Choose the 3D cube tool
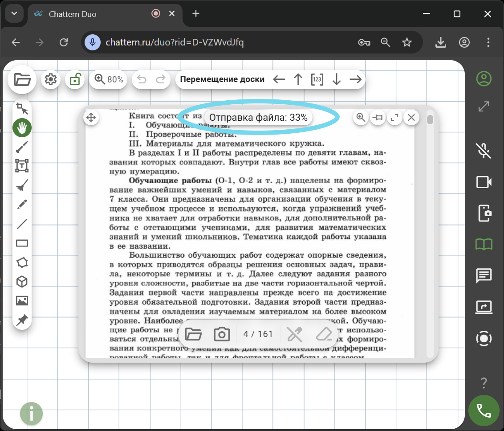 point(22,282)
